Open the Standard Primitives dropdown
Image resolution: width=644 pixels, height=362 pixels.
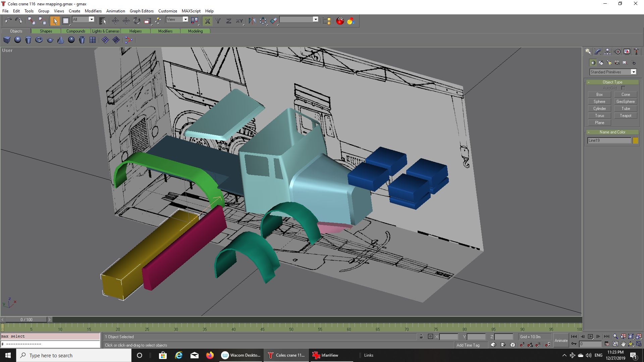[x=633, y=72]
